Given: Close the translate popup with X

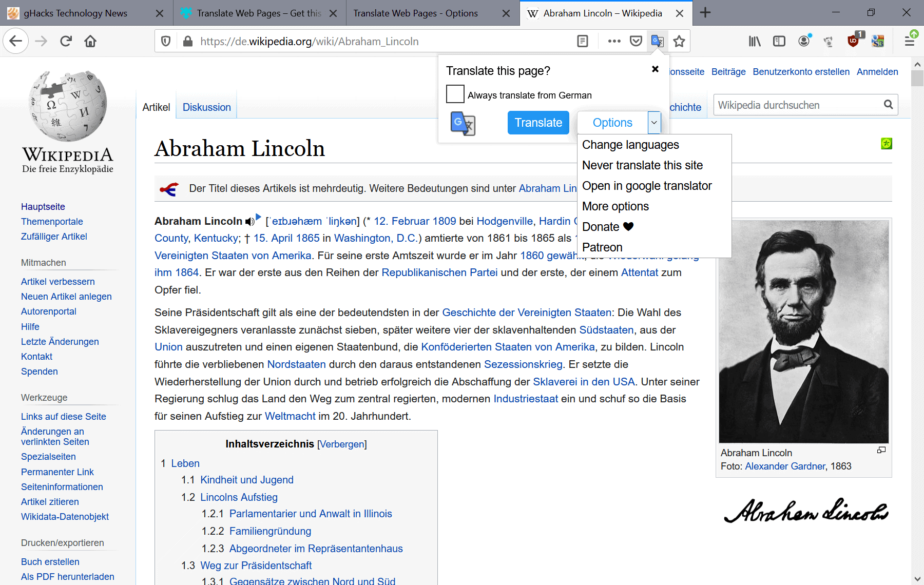Looking at the screenshot, I should coord(655,69).
